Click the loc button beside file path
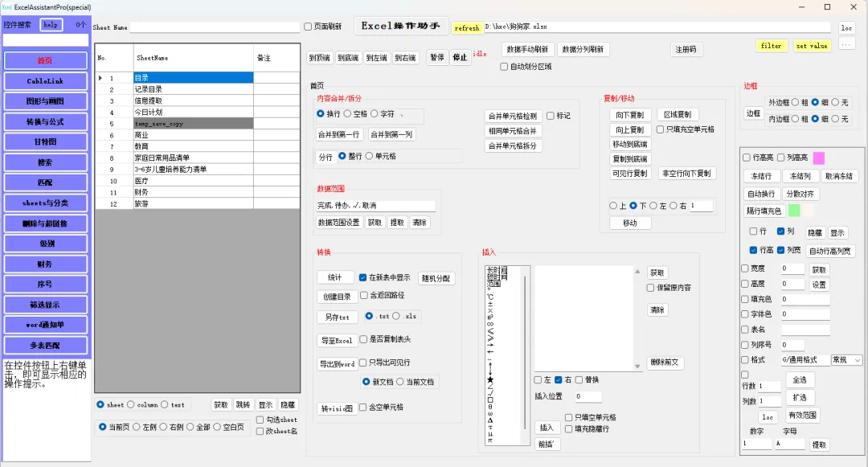 (846, 27)
